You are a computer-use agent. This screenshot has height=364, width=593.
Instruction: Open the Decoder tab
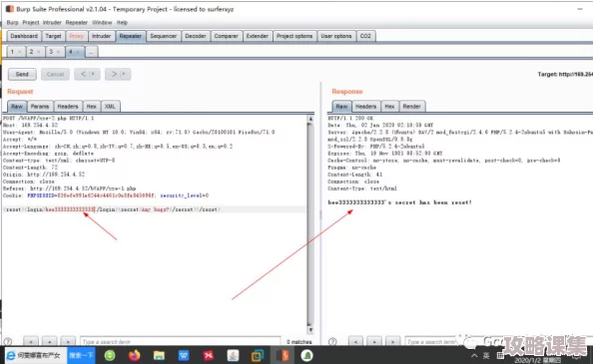(196, 36)
